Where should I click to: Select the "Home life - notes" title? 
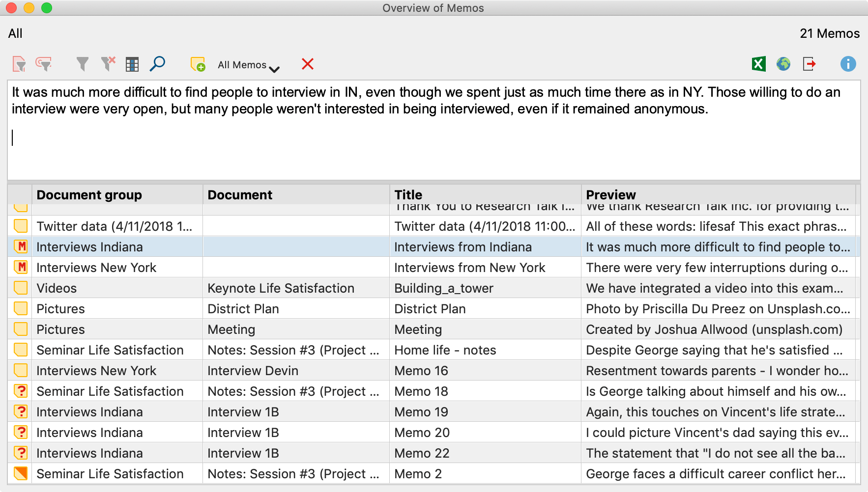[x=486, y=350]
